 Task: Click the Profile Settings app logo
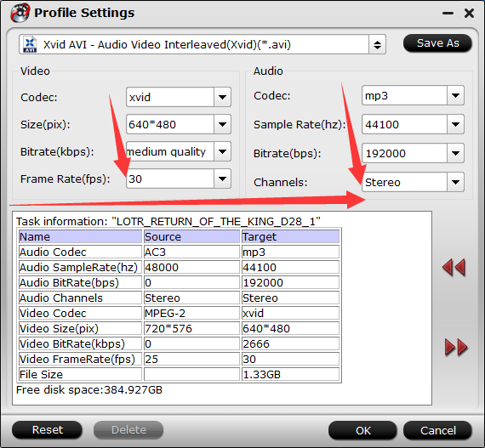[x=20, y=13]
